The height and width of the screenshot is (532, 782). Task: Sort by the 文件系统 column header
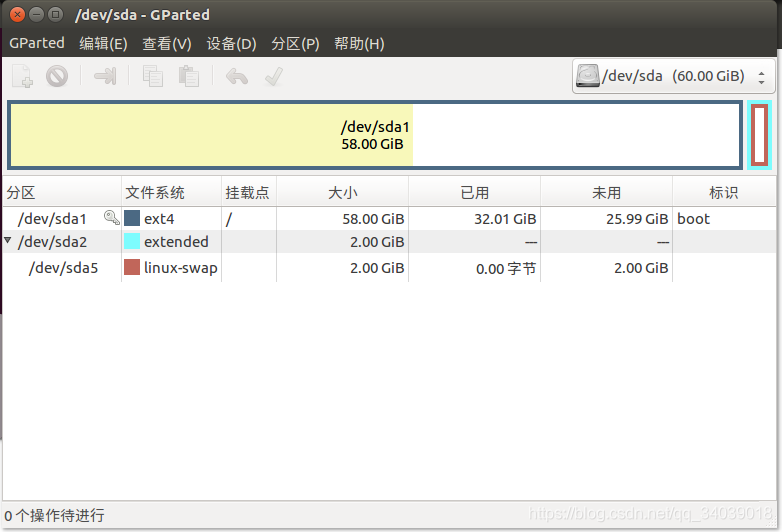tap(172, 192)
